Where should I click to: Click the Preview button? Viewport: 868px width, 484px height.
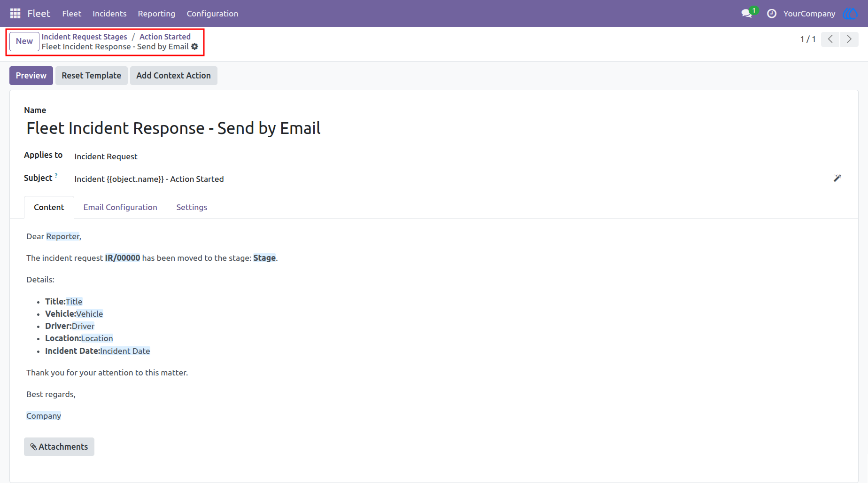click(x=31, y=76)
